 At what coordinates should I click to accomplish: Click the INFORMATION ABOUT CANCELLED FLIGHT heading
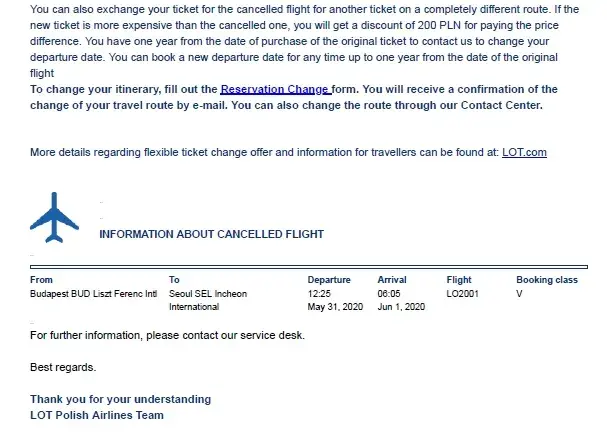coord(211,234)
